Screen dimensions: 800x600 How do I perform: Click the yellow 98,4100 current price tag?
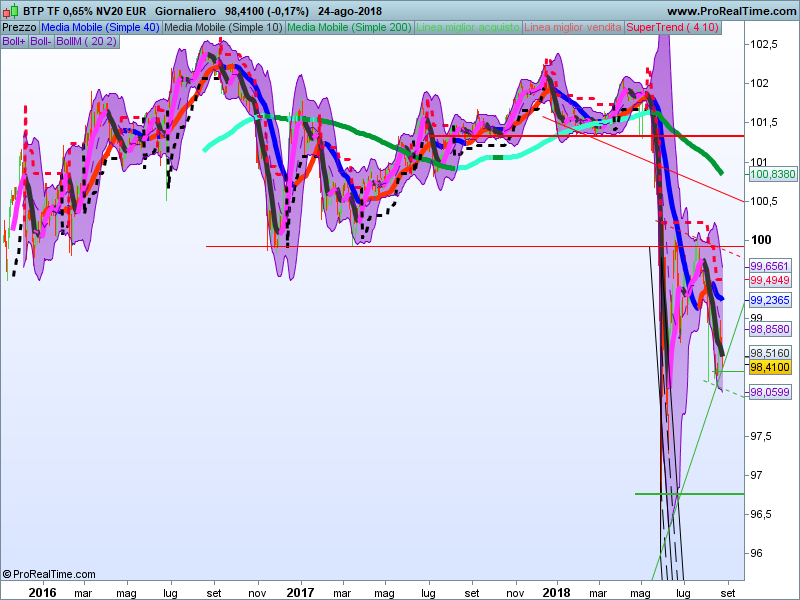(x=770, y=367)
